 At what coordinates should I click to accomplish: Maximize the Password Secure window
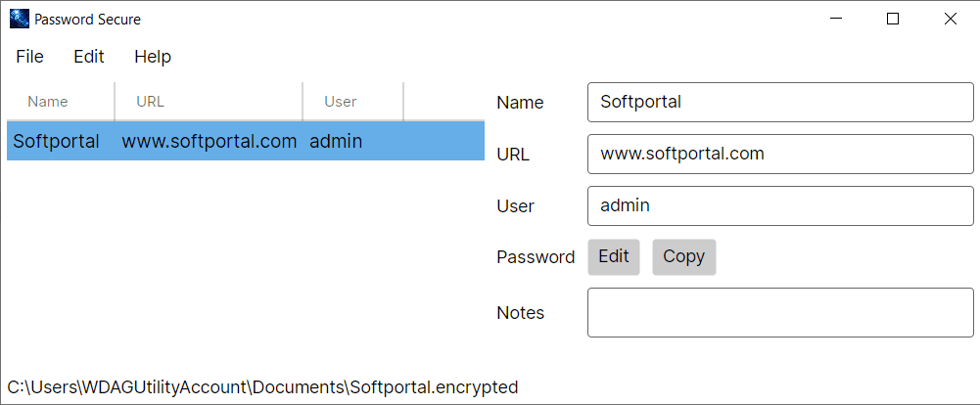892,19
